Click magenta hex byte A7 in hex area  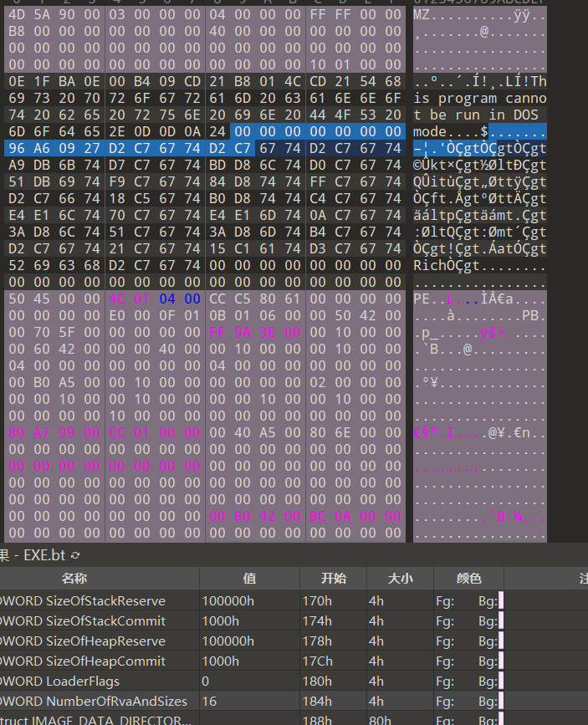42,432
